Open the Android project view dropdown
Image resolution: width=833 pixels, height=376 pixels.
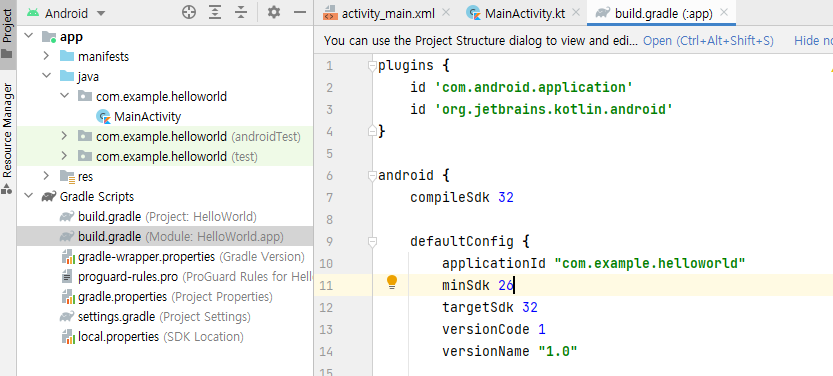[101, 13]
